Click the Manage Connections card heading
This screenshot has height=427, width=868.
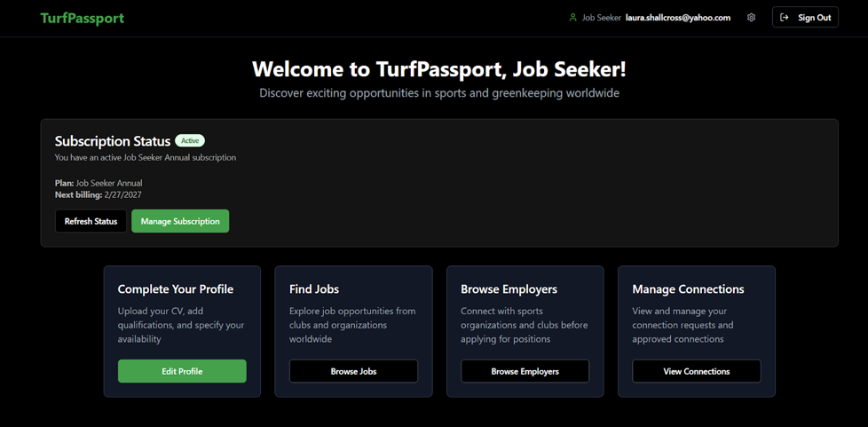click(x=688, y=289)
